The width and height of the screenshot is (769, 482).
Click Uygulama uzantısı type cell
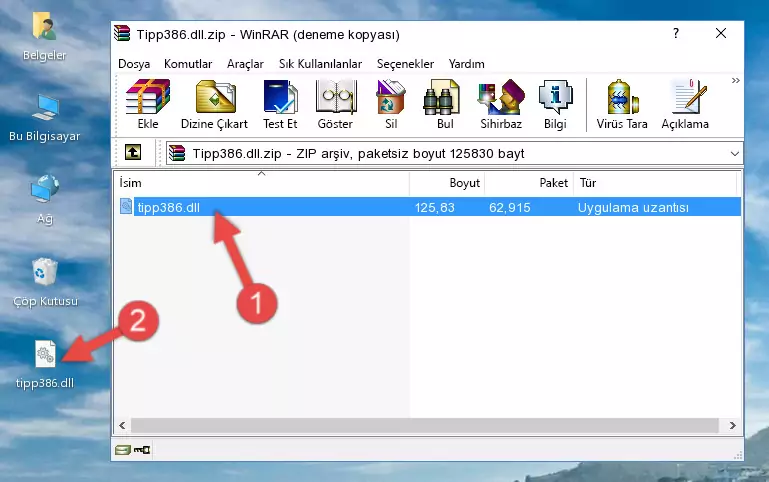coord(633,207)
